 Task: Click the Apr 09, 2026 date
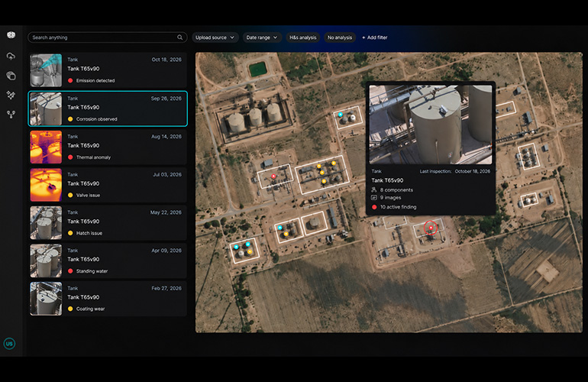click(166, 251)
